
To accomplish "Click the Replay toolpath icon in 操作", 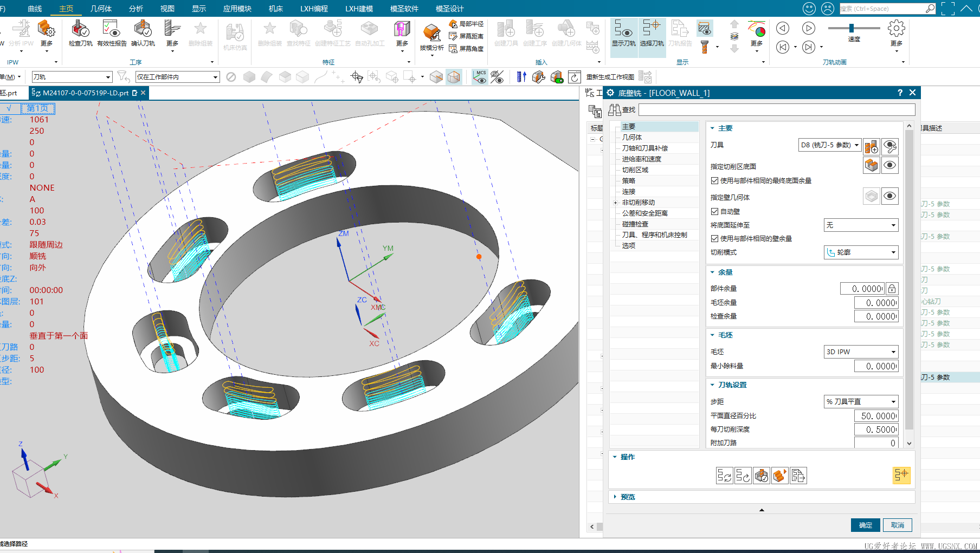I will point(743,476).
